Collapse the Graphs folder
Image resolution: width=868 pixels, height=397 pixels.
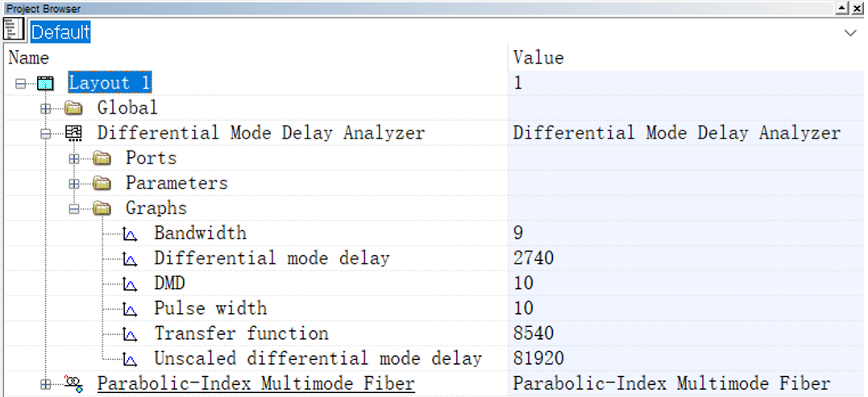[x=73, y=209]
